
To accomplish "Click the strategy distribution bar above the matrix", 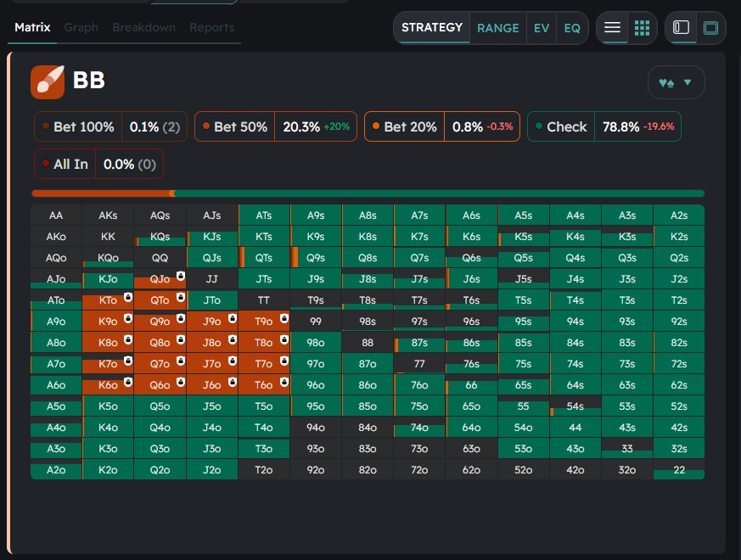I will point(368,193).
